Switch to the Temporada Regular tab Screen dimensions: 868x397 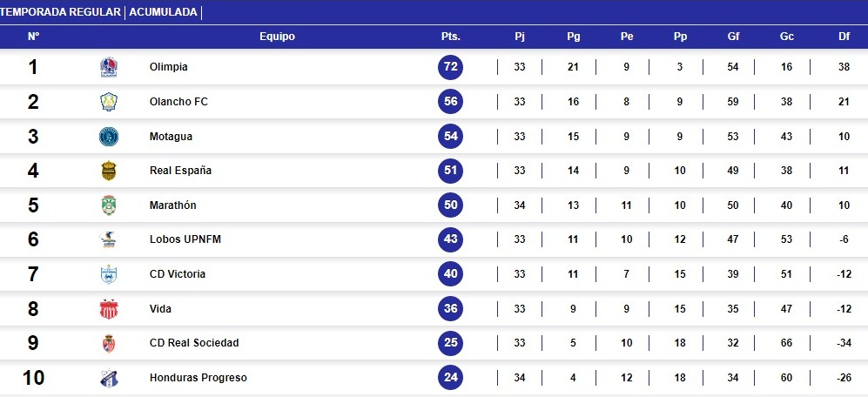pos(60,12)
